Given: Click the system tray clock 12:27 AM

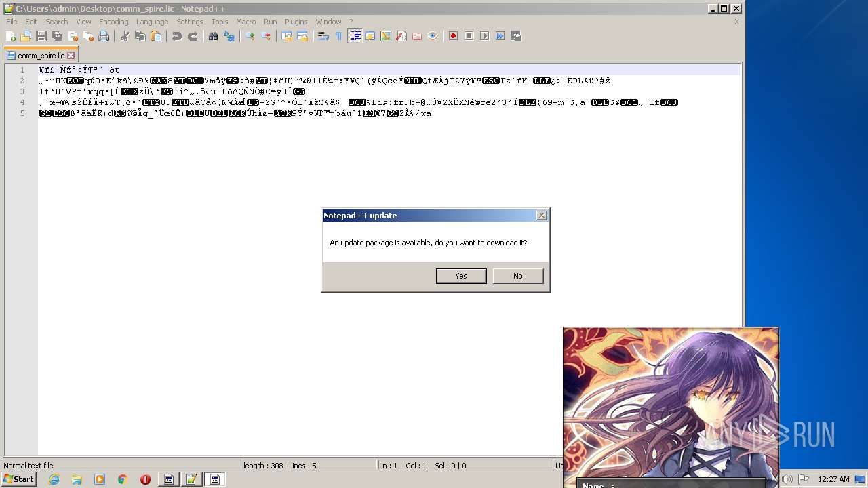Looking at the screenshot, I should tap(833, 479).
